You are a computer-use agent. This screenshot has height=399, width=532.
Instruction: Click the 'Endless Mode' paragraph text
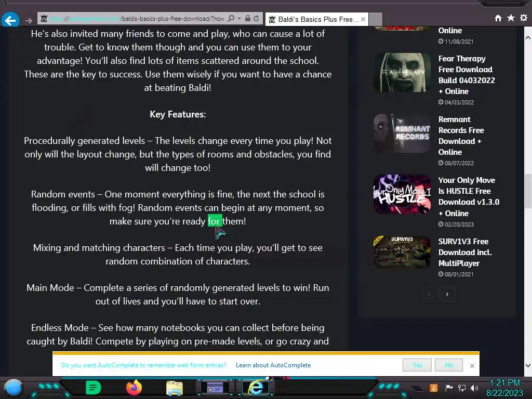click(178, 334)
